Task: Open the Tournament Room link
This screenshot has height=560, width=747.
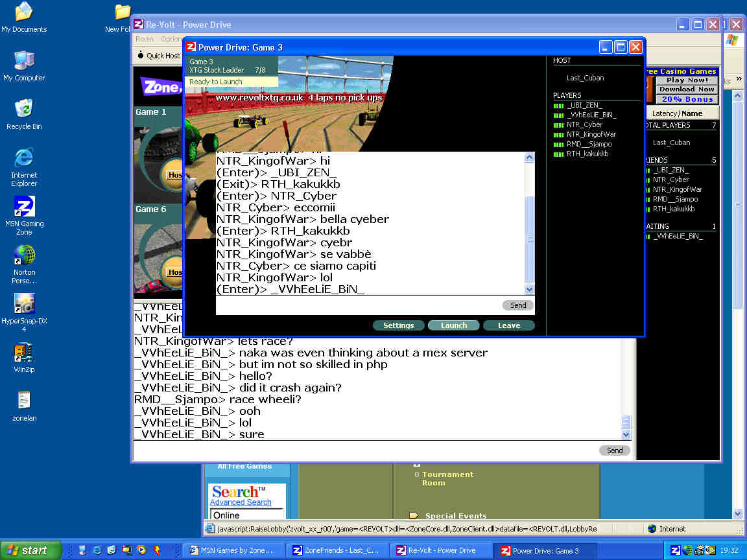Action: 447,478
